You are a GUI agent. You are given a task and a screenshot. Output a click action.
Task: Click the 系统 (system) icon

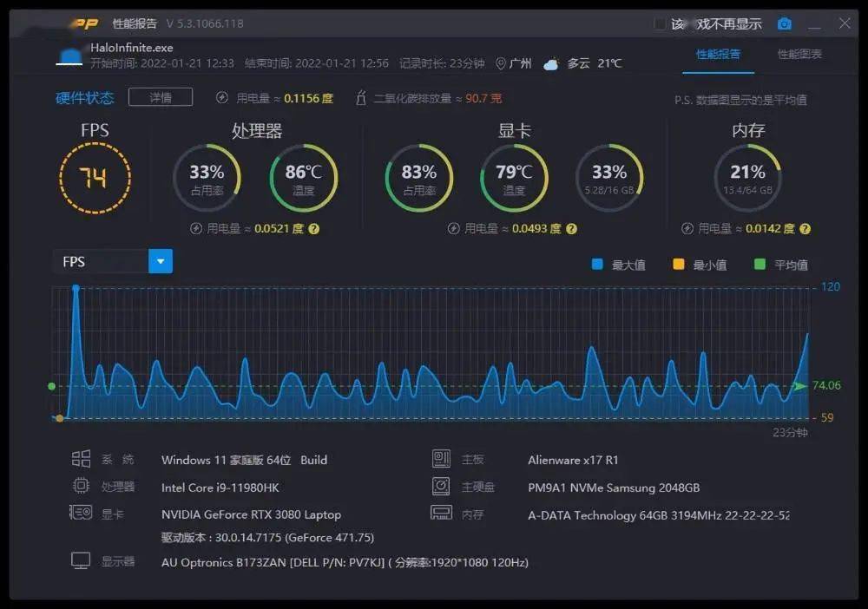82,458
